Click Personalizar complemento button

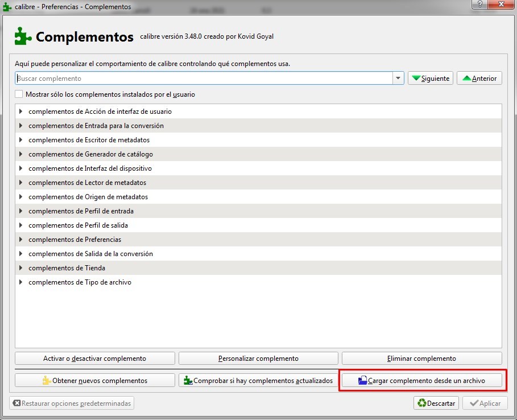point(258,359)
